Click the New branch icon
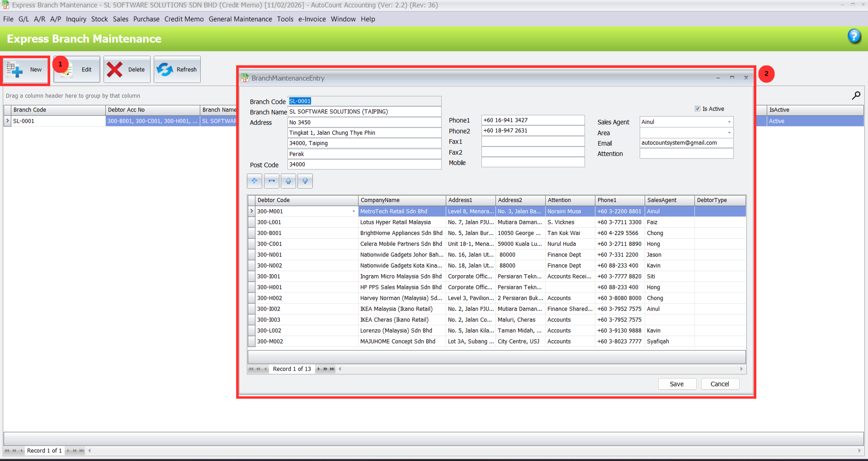 point(25,69)
